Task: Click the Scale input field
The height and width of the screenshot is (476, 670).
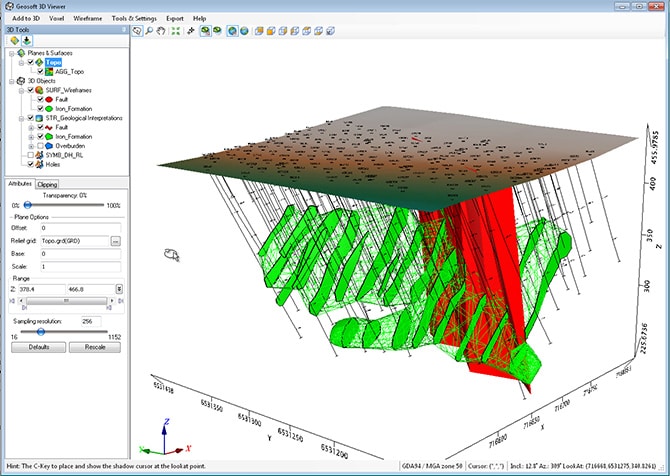Action: pyautogui.click(x=81, y=266)
